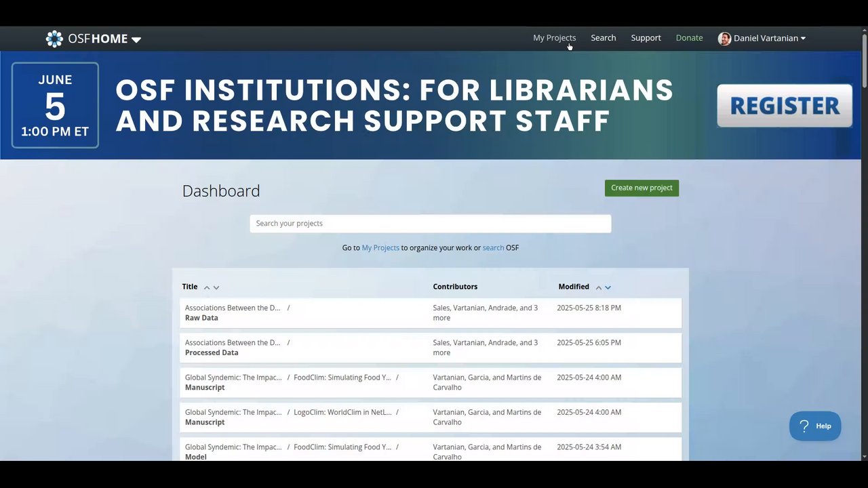Click the question mark Help icon

[804, 426]
